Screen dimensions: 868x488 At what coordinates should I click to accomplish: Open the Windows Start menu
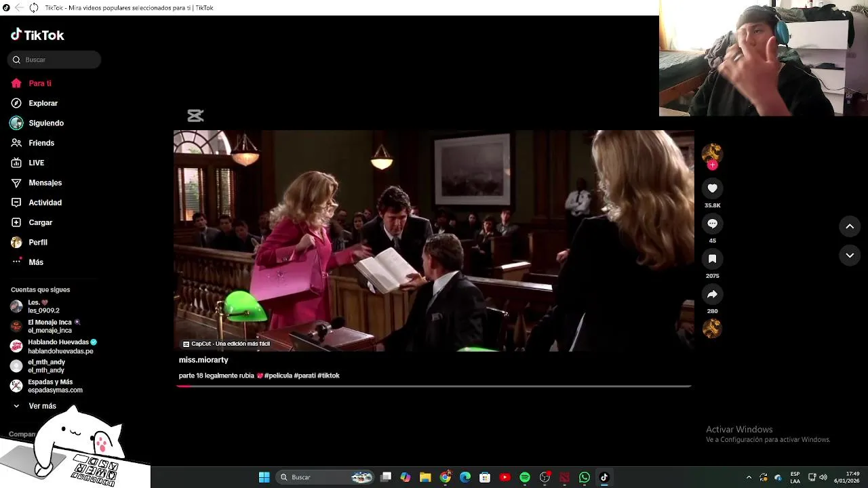[264, 477]
